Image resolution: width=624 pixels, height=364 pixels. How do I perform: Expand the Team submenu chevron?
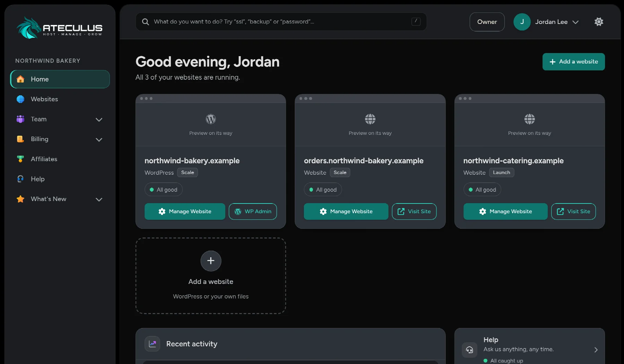tap(99, 120)
